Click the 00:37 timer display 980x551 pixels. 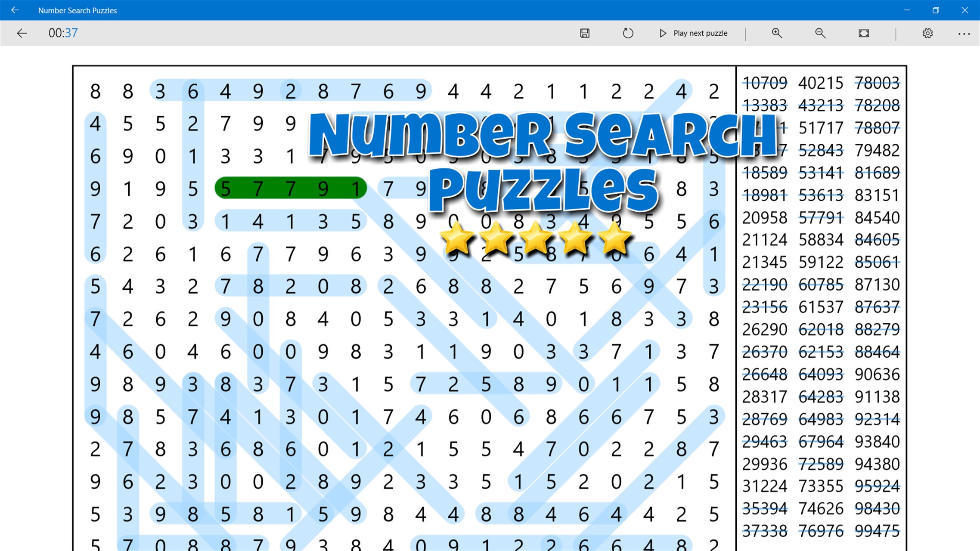(x=63, y=33)
